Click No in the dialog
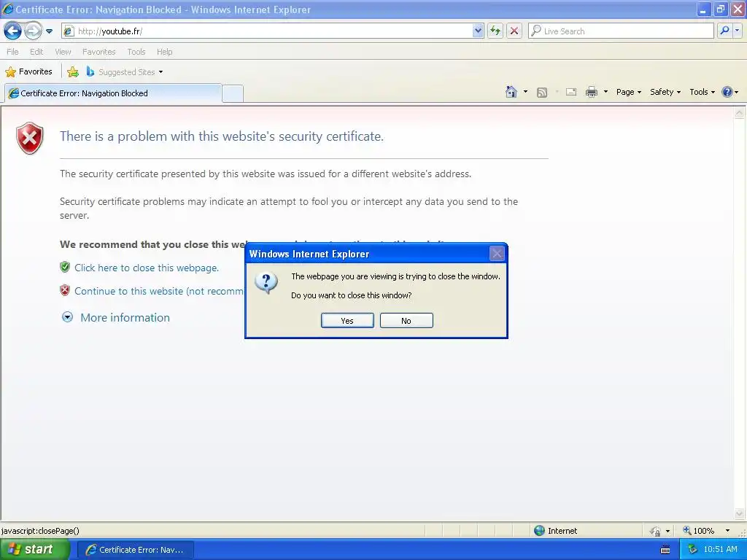Viewport: 747px width, 560px height. tap(406, 321)
